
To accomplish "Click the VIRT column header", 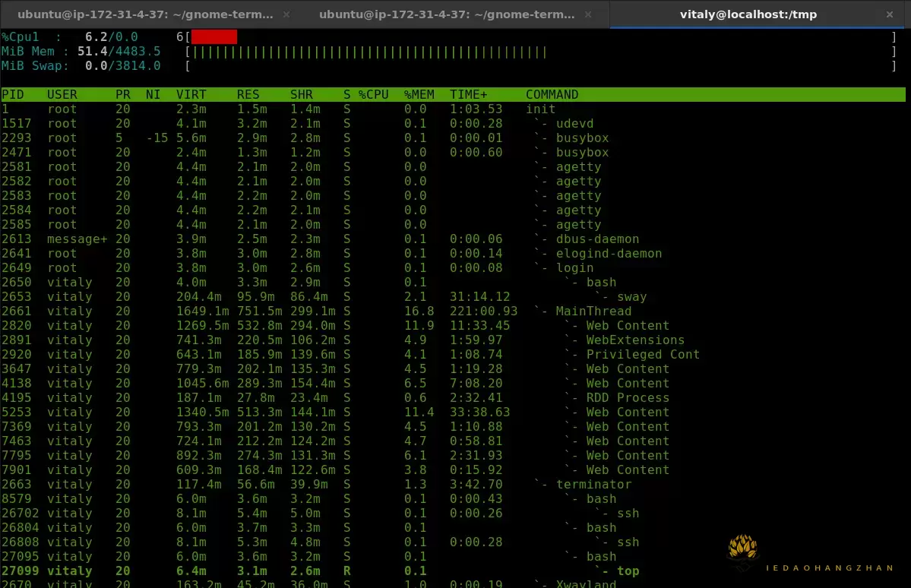I will 191,95.
